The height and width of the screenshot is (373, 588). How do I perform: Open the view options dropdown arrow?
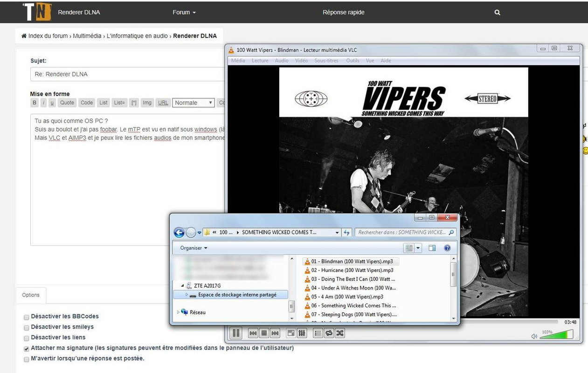click(418, 248)
